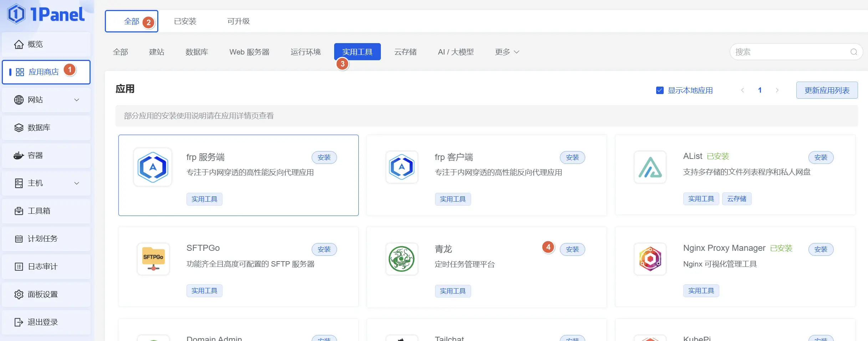Filter by 全部 category
This screenshot has width=868, height=341.
121,52
